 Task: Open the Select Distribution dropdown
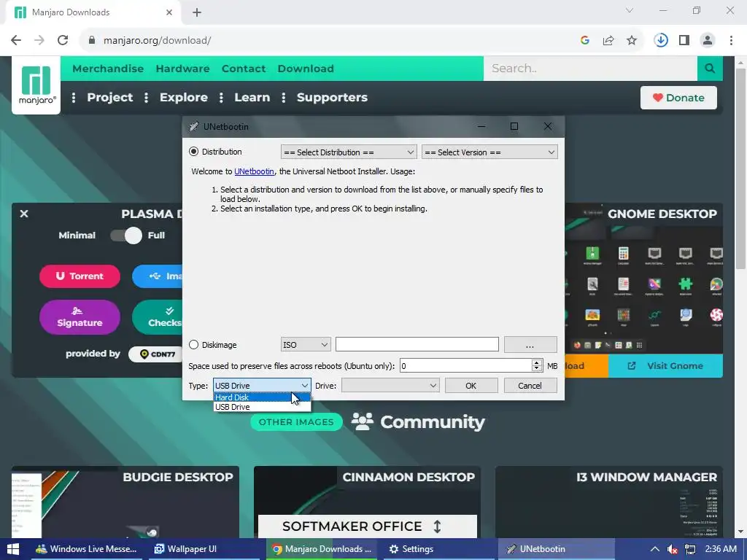pos(349,152)
